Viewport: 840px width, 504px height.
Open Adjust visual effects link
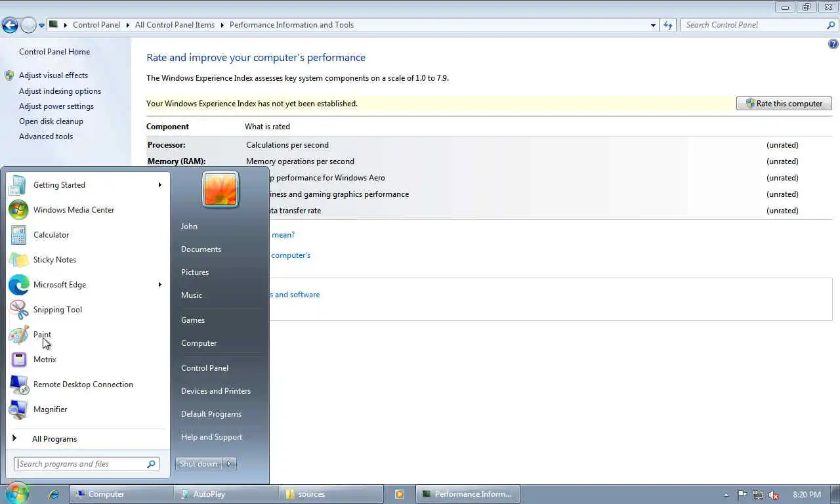(53, 75)
